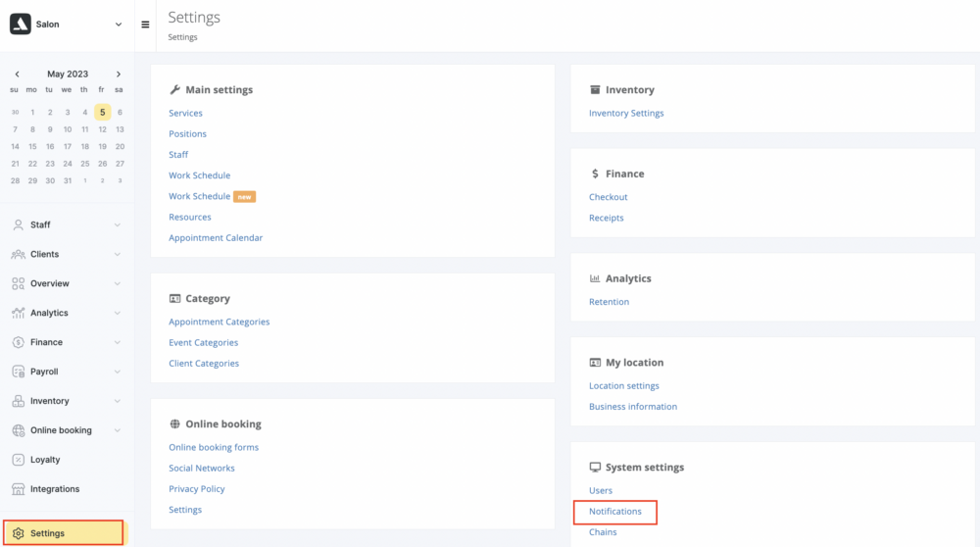Open the Staff link under Main settings

[x=178, y=155]
